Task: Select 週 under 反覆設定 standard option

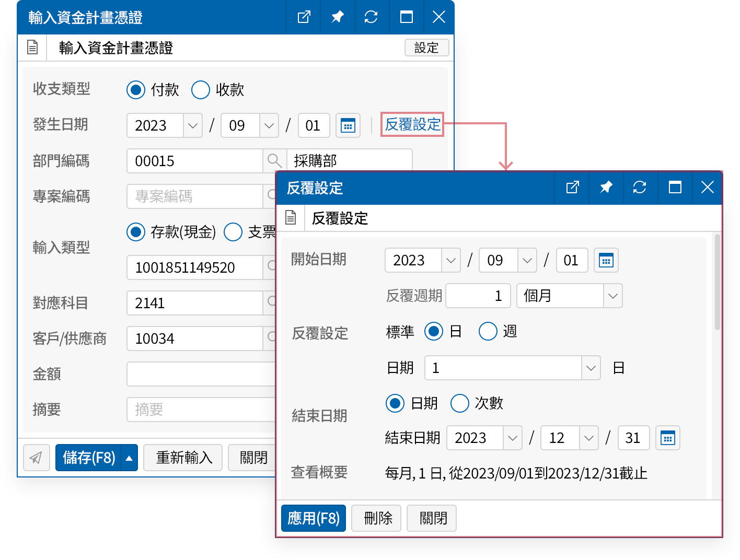Action: 488,331
